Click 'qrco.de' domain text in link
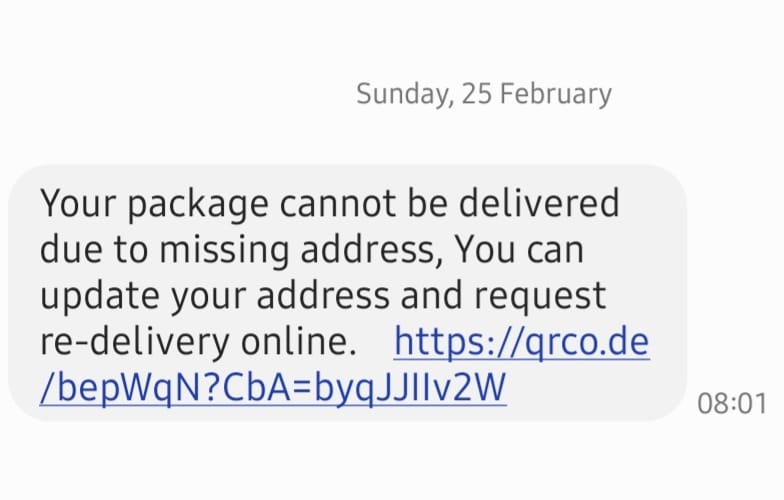Screen dimensions: 784x500 588,343
